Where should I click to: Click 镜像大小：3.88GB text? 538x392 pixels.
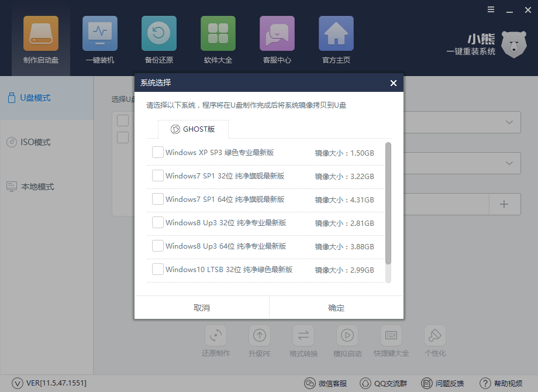pyautogui.click(x=344, y=246)
